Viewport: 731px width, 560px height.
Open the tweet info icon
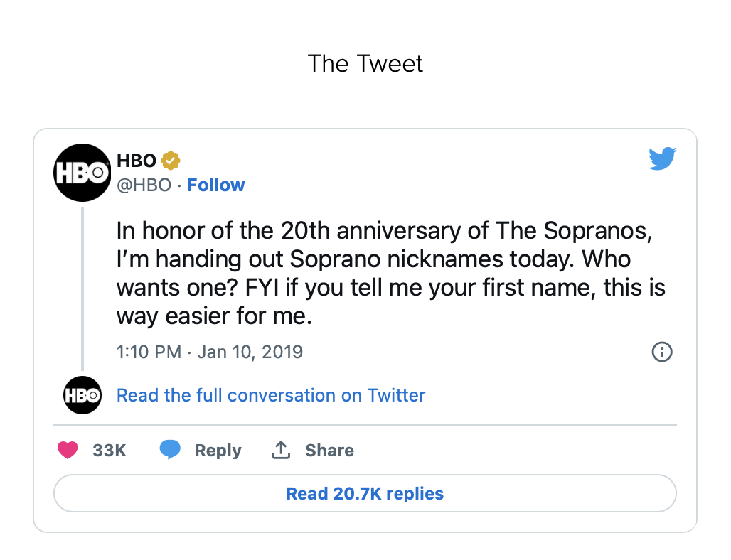[662, 352]
